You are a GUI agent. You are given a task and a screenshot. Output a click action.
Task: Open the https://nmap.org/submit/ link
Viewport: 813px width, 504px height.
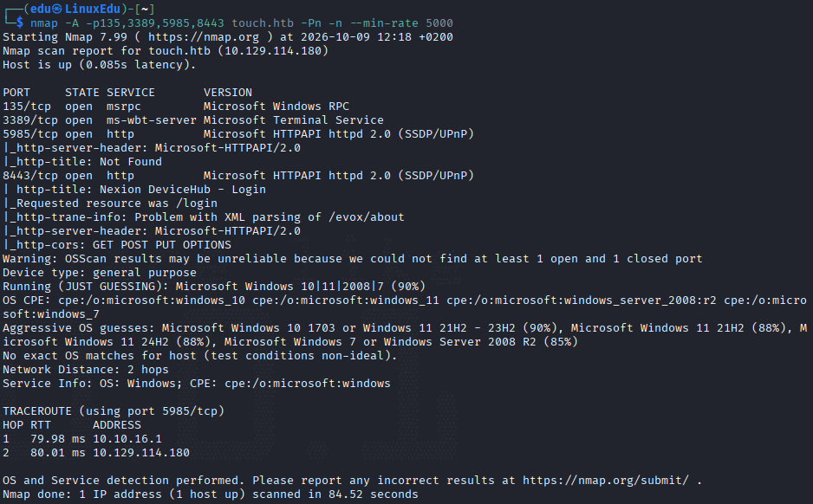(x=606, y=480)
